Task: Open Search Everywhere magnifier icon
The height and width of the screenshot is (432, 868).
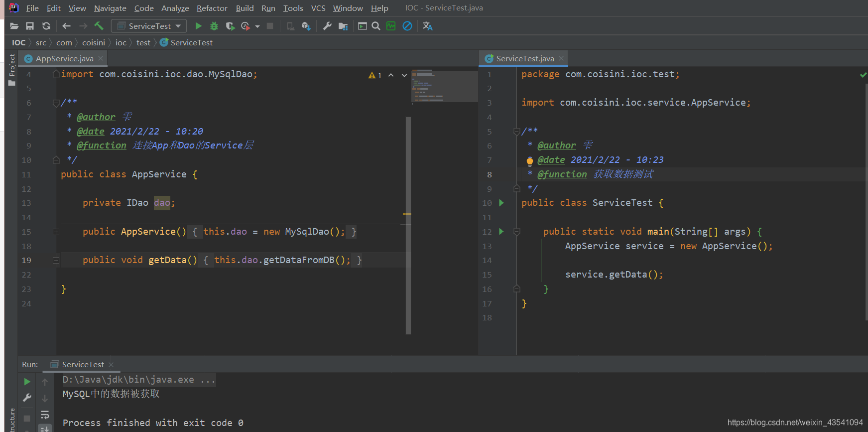Action: pos(376,26)
